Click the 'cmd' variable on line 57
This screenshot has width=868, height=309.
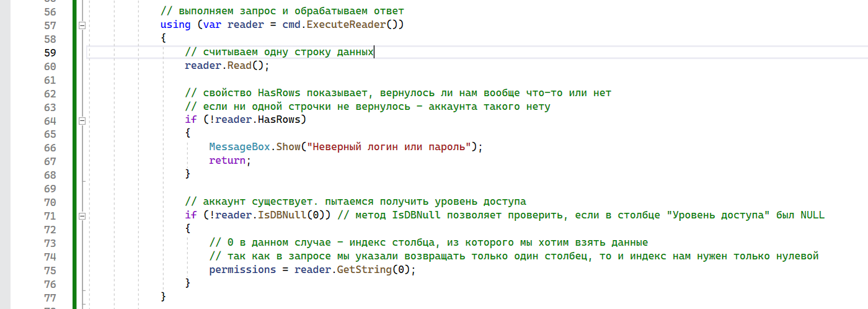tap(291, 25)
